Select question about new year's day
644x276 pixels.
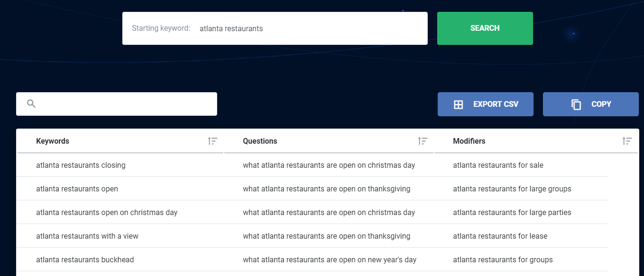pos(330,259)
